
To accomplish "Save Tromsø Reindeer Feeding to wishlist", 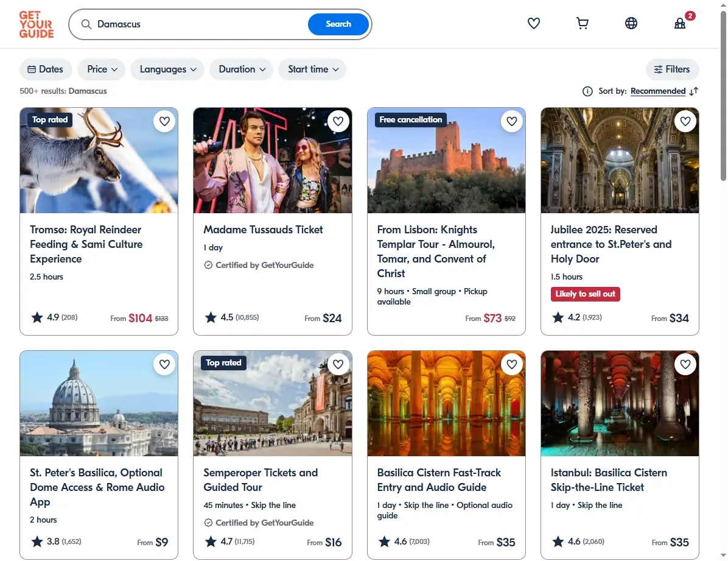I will 164,121.
